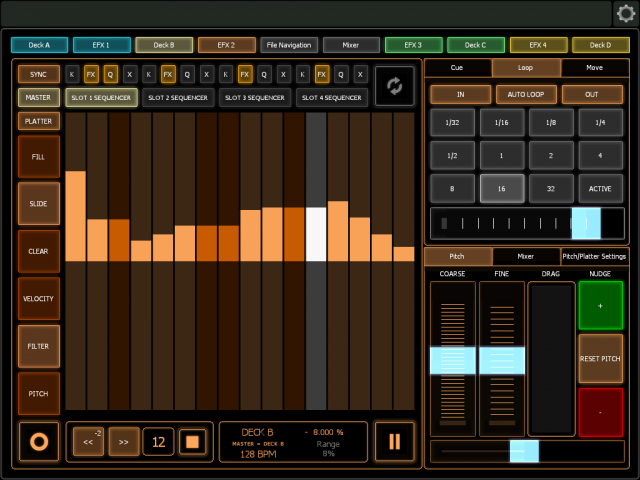The height and width of the screenshot is (480, 640).
Task: Click the RESET PITCH button
Action: click(x=601, y=358)
